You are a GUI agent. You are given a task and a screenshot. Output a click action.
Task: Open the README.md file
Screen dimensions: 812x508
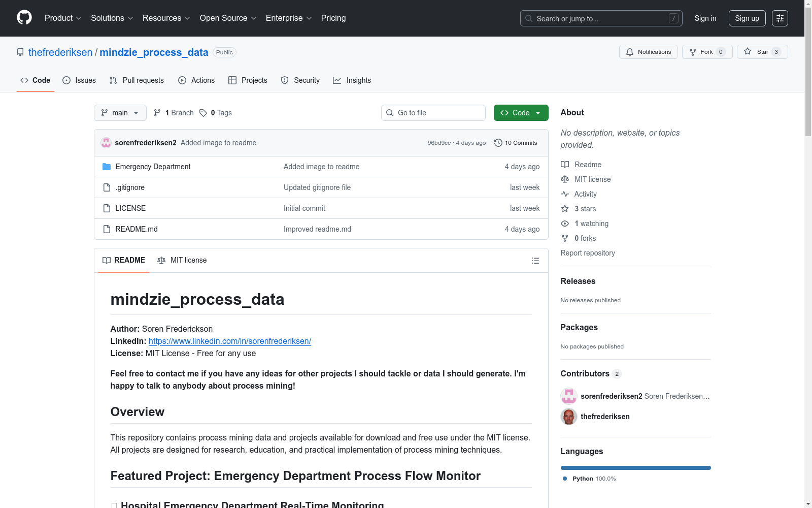(137, 229)
